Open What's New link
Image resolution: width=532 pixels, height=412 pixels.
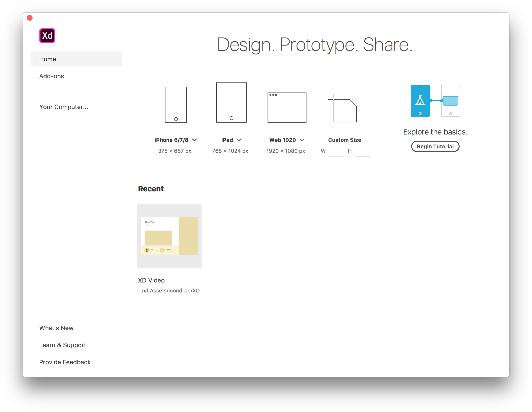[56, 328]
